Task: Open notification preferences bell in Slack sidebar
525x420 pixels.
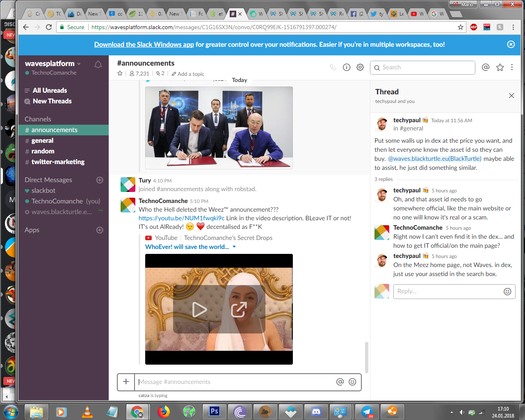Action: click(98, 64)
